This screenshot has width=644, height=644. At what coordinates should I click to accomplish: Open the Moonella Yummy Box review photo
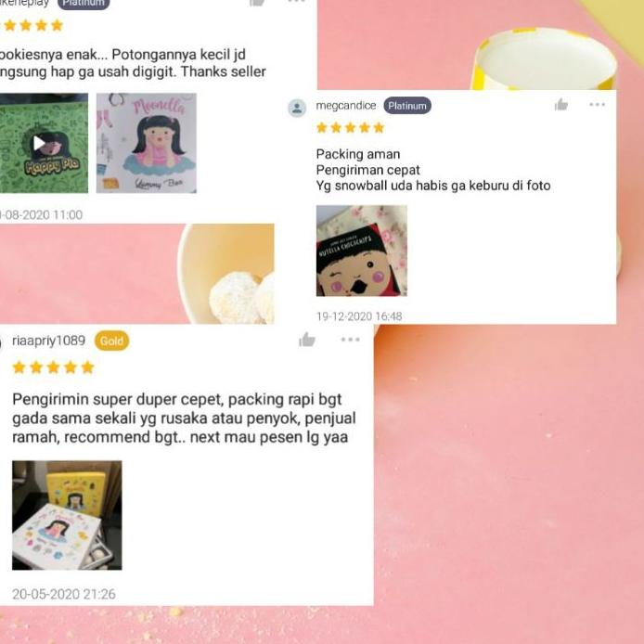point(147,143)
